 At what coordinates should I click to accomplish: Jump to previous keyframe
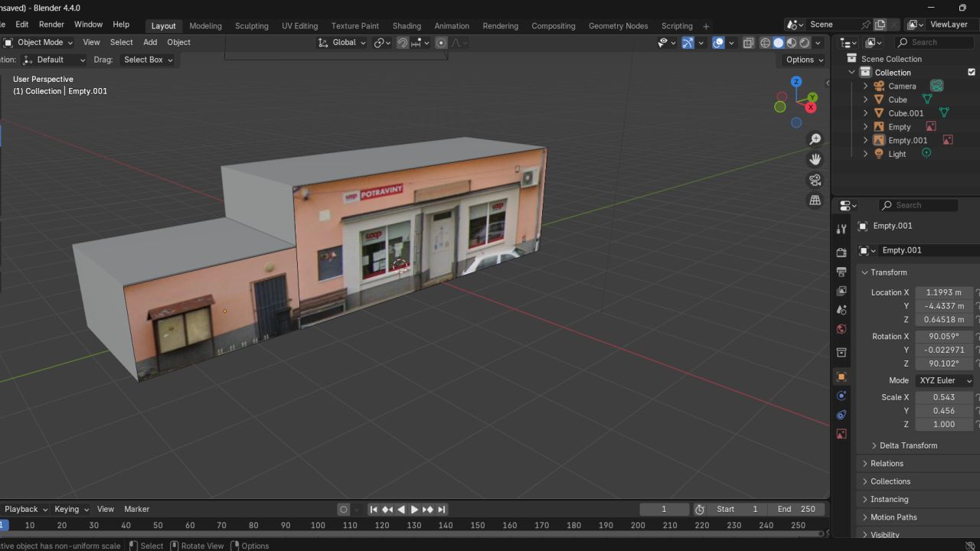(x=387, y=509)
